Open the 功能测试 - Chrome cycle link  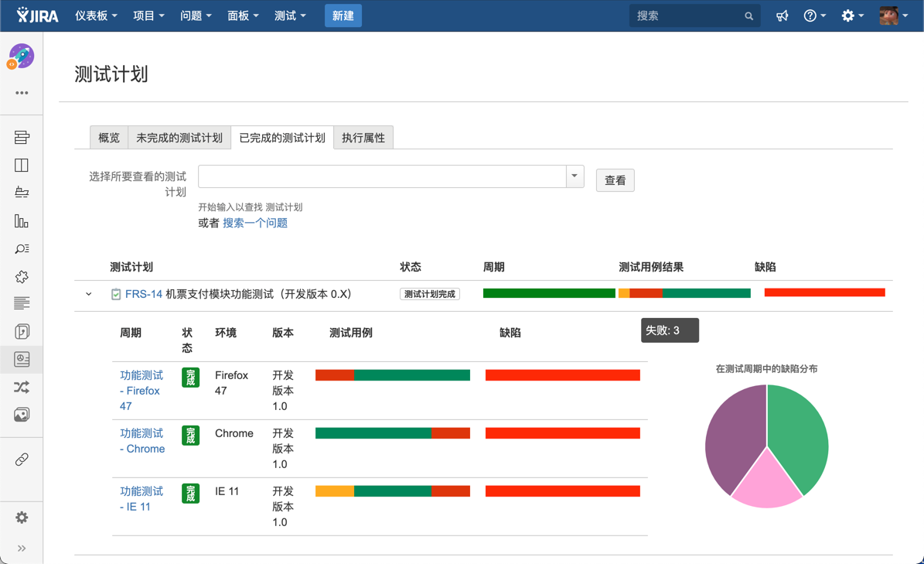pos(142,441)
